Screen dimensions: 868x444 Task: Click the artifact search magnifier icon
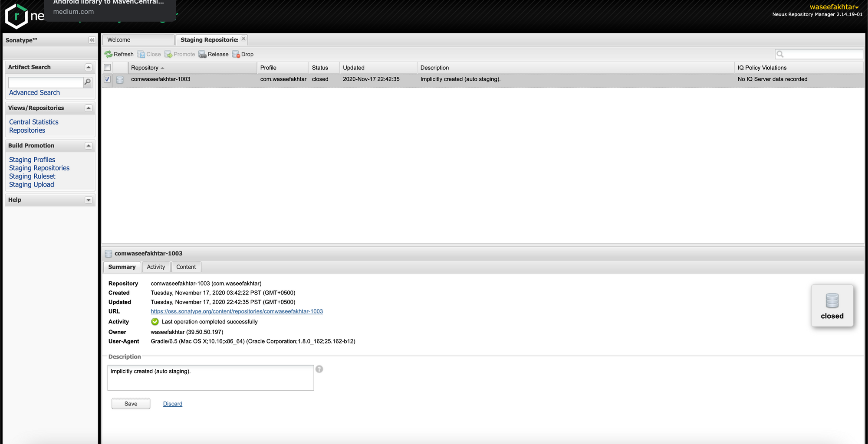click(88, 82)
